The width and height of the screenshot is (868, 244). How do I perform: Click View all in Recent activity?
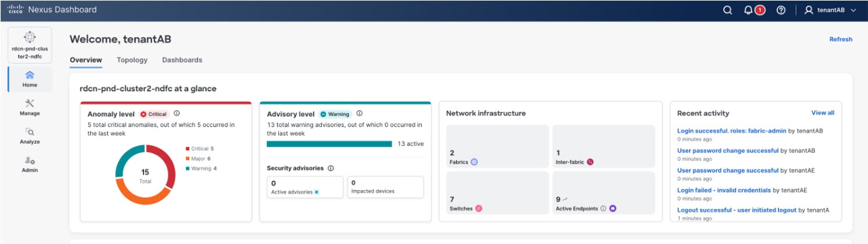click(x=823, y=113)
